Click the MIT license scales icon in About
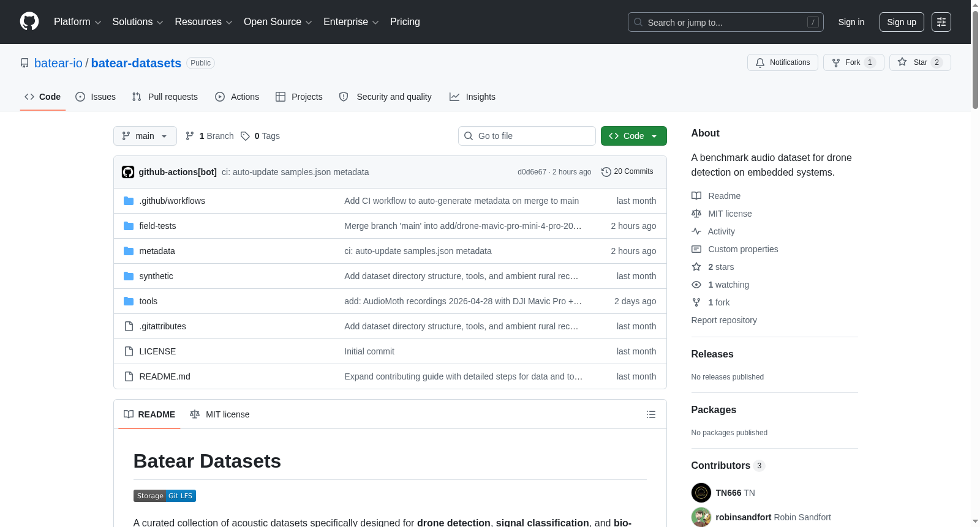The width and height of the screenshot is (980, 527). pyautogui.click(x=696, y=214)
